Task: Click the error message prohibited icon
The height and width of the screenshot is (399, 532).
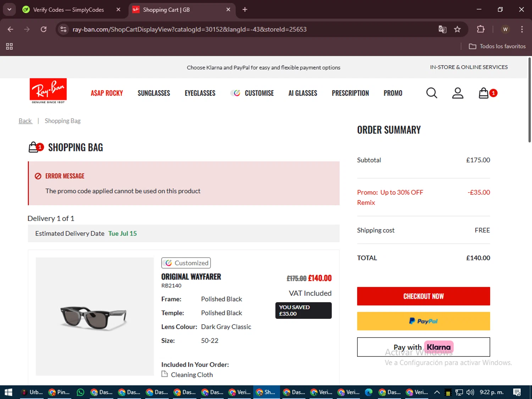Action: point(38,176)
